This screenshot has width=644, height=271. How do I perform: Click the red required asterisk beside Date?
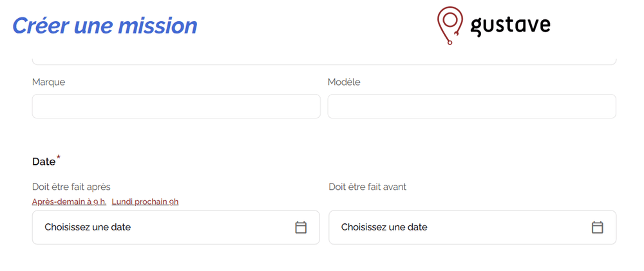coord(59,157)
